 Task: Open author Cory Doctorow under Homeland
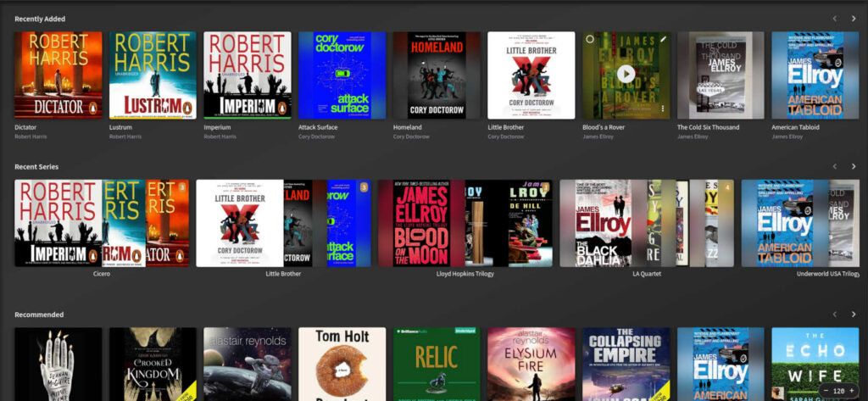411,136
